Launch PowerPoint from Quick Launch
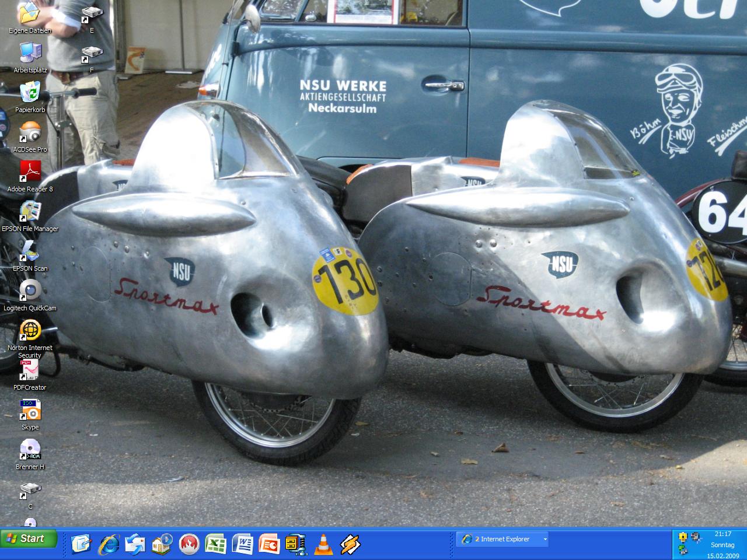The image size is (747, 560). [x=270, y=544]
